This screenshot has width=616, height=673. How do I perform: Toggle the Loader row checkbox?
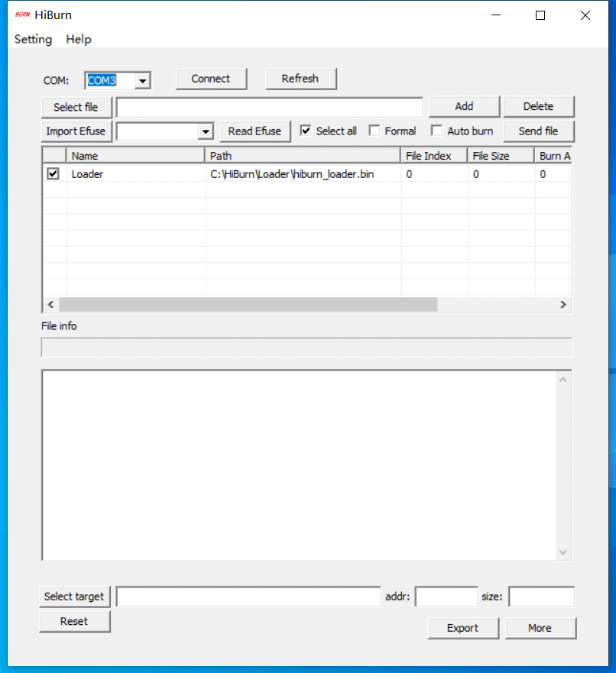53,174
